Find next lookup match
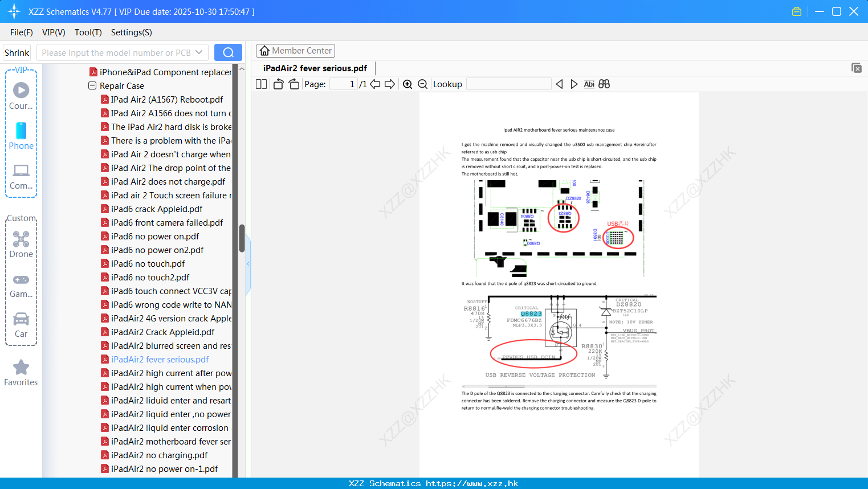The height and width of the screenshot is (489, 868). point(574,84)
